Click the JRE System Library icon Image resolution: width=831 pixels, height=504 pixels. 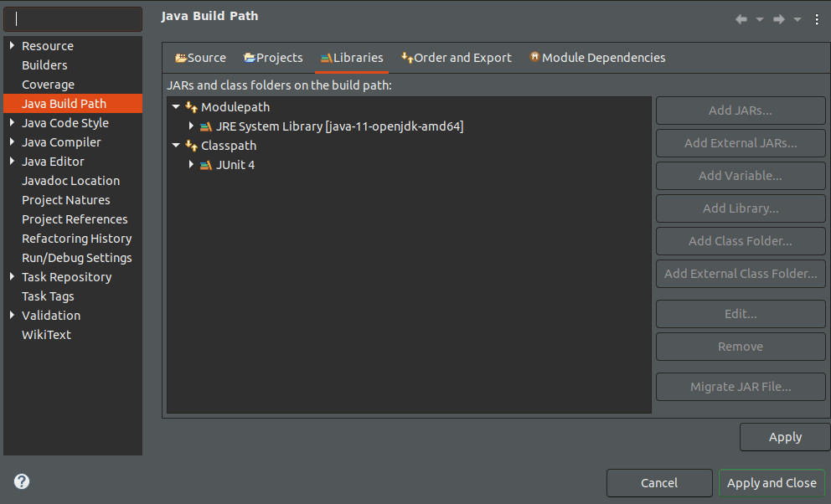[x=206, y=126]
